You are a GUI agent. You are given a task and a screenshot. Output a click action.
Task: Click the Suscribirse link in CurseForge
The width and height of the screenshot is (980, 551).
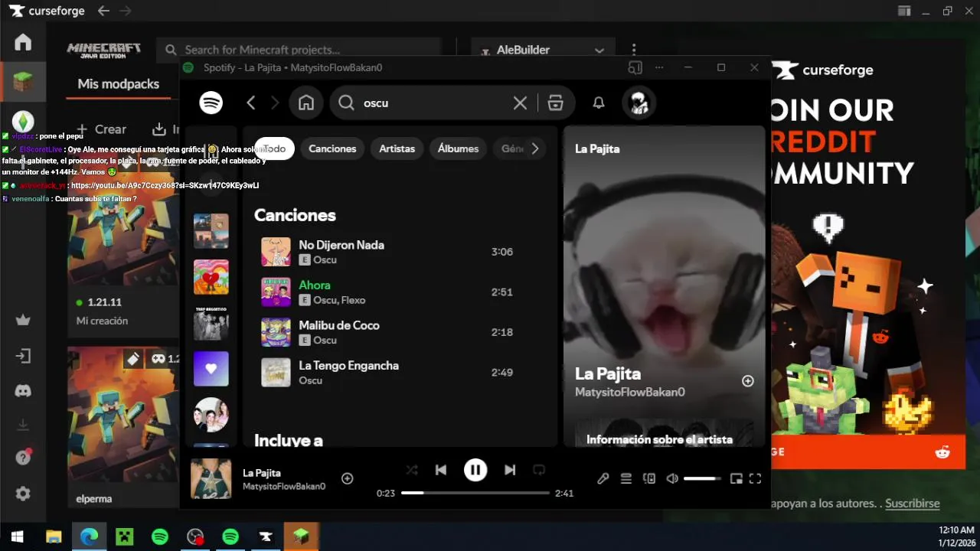[x=912, y=504]
